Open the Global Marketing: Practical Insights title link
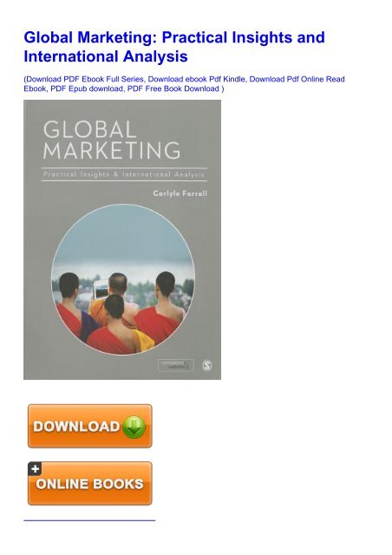Image resolution: width=392 pixels, height=555 pixels. pos(174,47)
